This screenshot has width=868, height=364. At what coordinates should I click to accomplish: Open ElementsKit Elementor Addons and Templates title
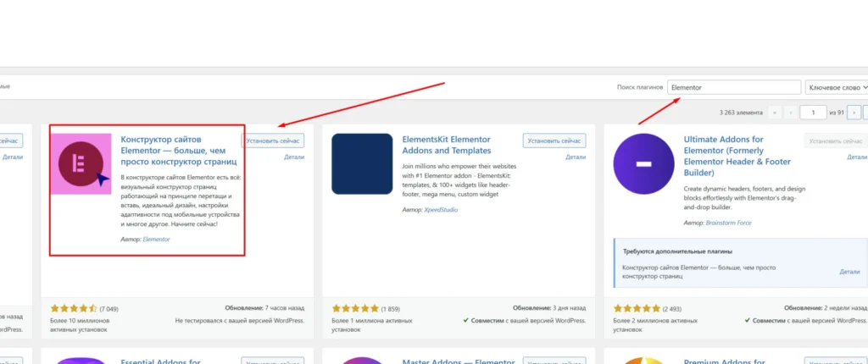pyautogui.click(x=447, y=145)
